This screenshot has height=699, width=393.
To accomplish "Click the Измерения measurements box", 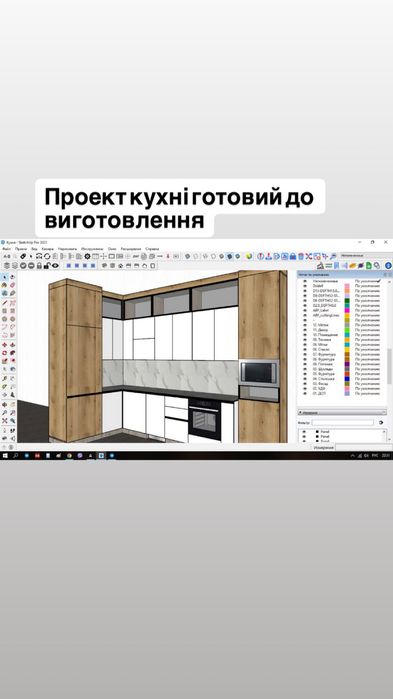I will 364,448.
